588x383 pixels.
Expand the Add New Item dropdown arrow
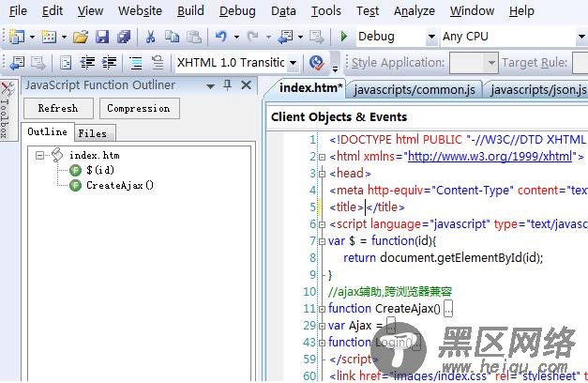click(64, 37)
